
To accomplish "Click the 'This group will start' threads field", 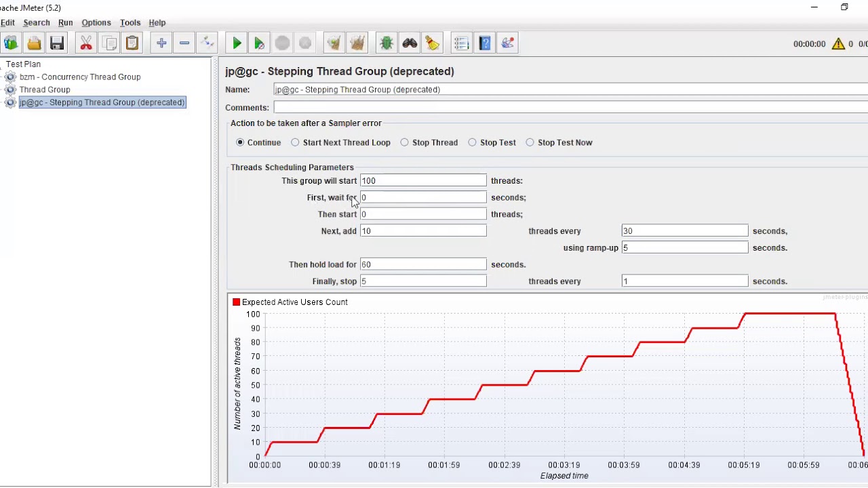I will pyautogui.click(x=423, y=180).
